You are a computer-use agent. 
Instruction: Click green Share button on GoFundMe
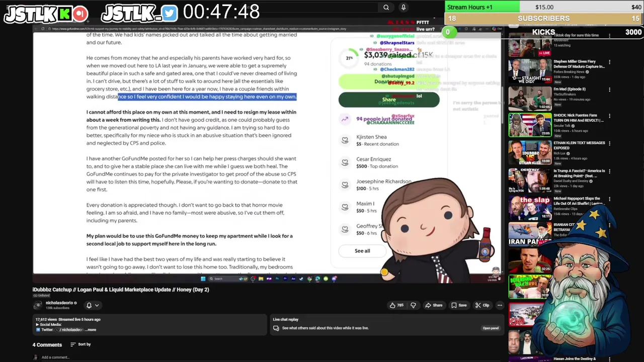click(389, 100)
